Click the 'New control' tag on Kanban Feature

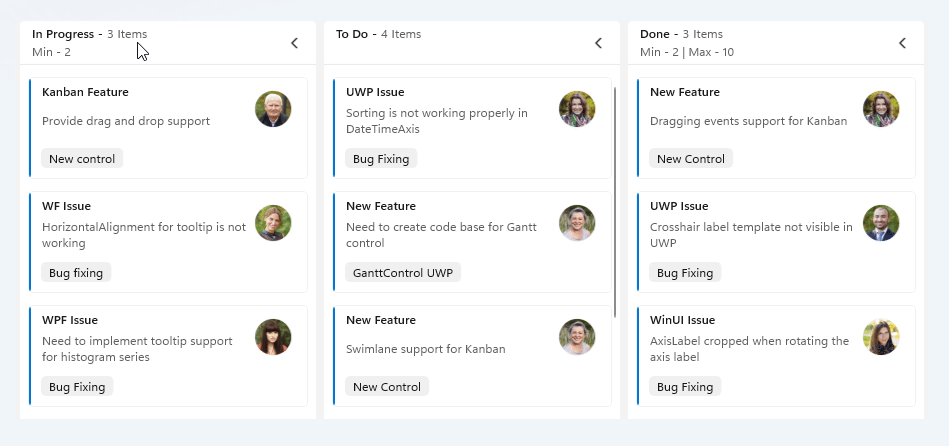(x=82, y=159)
